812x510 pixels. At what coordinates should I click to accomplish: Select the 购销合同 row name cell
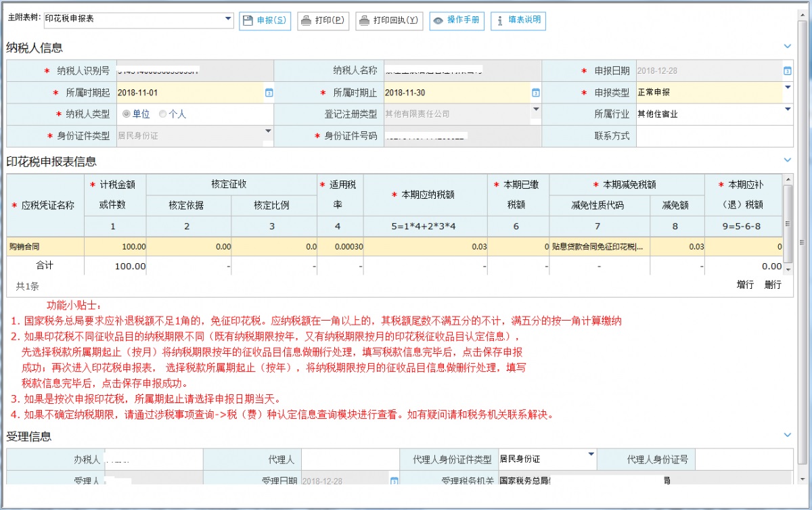click(x=45, y=247)
